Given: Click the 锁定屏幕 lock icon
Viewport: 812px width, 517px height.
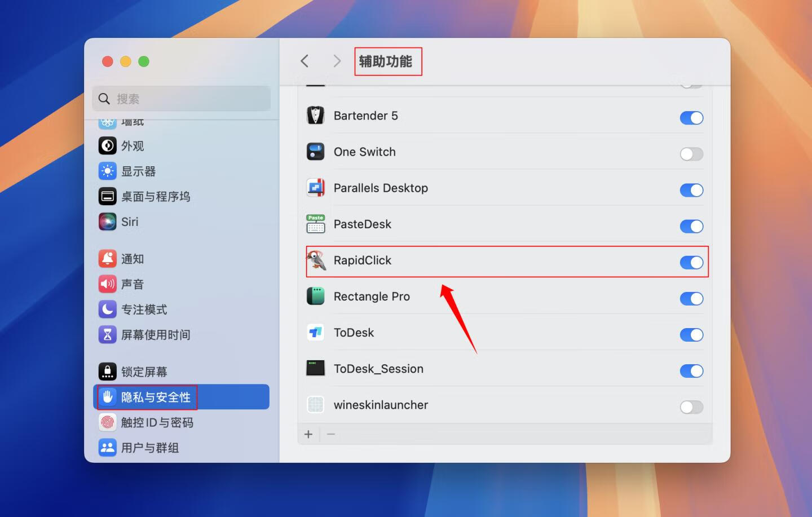Looking at the screenshot, I should click(107, 372).
